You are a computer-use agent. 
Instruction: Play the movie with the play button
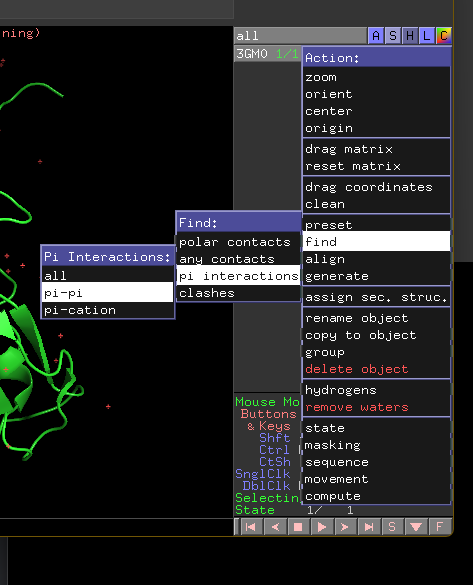click(x=322, y=527)
